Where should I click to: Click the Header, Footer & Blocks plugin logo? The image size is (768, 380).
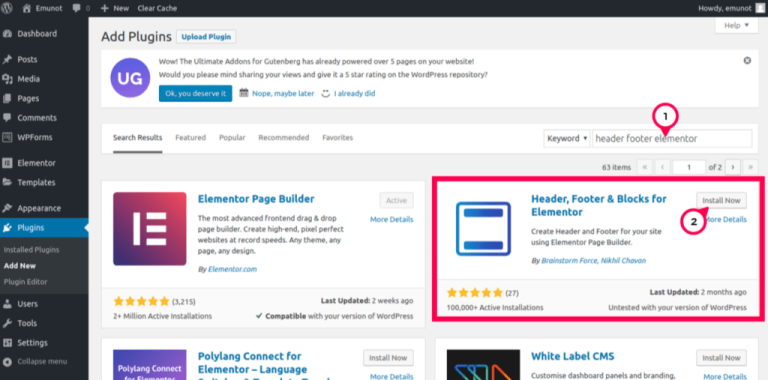click(x=483, y=229)
